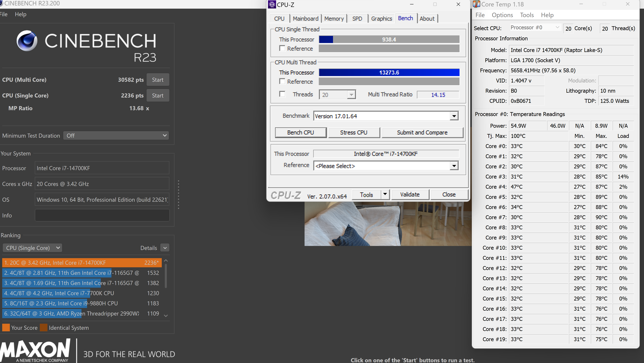The height and width of the screenshot is (363, 644).
Task: Click the Bench CPU button
Action: tap(300, 132)
